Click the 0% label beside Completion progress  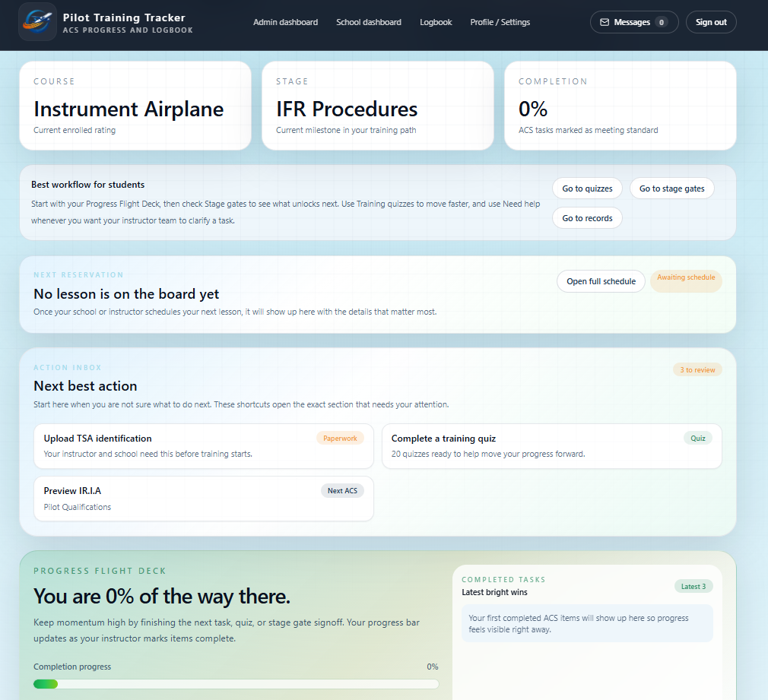(433, 667)
